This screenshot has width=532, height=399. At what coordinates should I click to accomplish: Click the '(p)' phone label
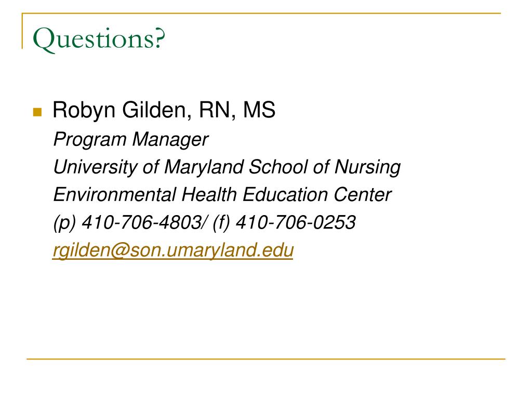point(64,223)
